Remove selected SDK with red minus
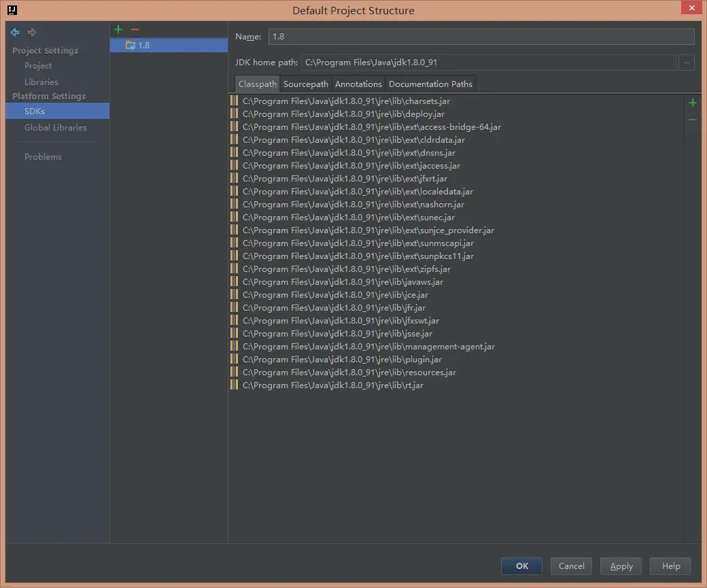 [135, 29]
